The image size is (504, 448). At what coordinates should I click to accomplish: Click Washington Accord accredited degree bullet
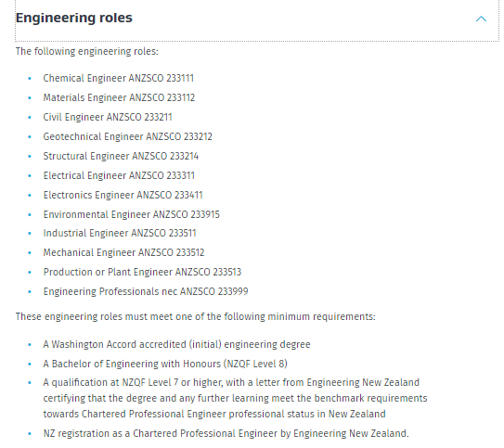176,345
